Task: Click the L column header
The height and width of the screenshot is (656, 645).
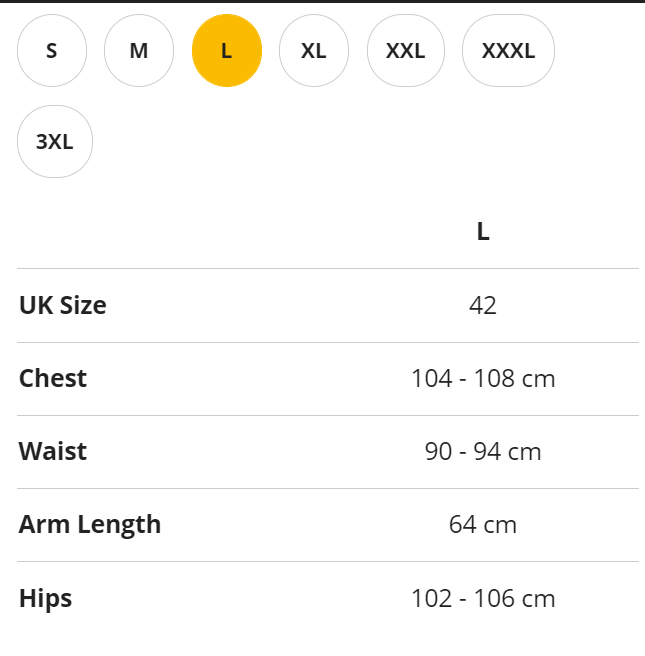Action: click(483, 231)
